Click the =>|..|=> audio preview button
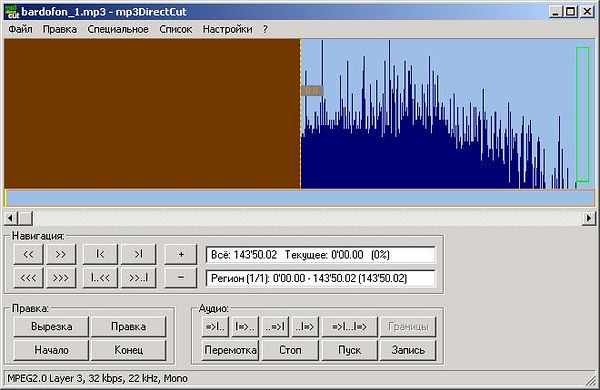 [349, 326]
